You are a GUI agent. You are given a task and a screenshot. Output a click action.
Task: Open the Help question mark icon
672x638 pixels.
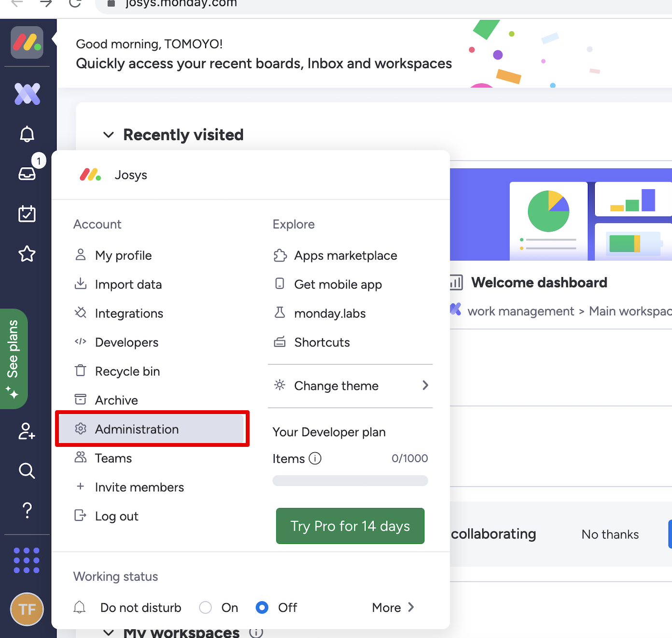pyautogui.click(x=27, y=510)
